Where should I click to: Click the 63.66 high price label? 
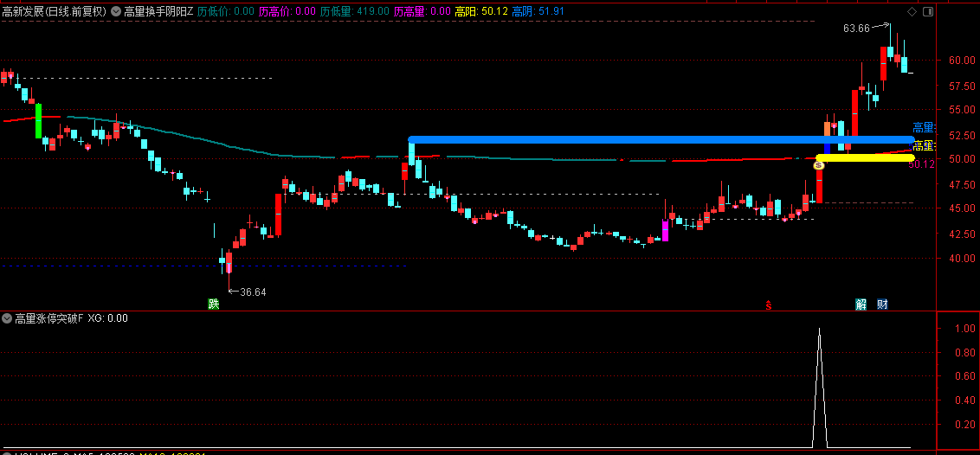pos(856,28)
